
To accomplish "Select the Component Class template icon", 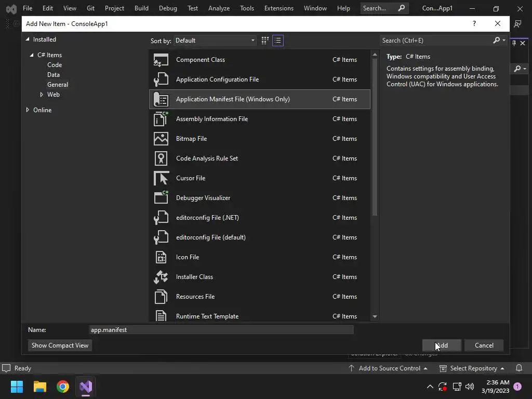I will [x=161, y=60].
